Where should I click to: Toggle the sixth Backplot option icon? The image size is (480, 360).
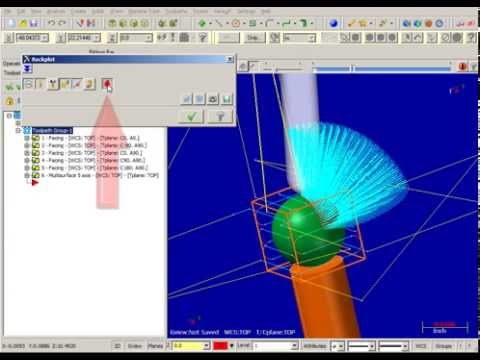(89, 84)
